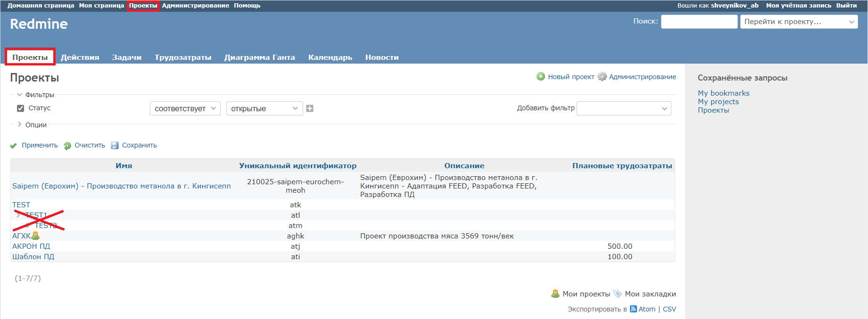The width and height of the screenshot is (868, 319).
Task: Click the shveynikov_ab username link
Action: [735, 6]
